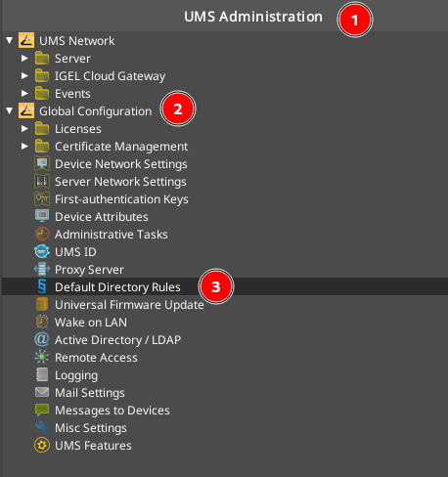Click the Device Attributes monitor icon
The width and height of the screenshot is (448, 477).
click(x=42, y=216)
